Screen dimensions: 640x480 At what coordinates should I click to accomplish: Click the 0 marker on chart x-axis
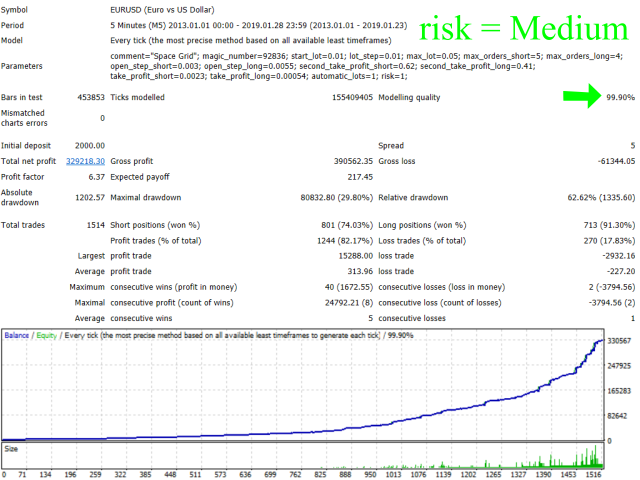7,474
